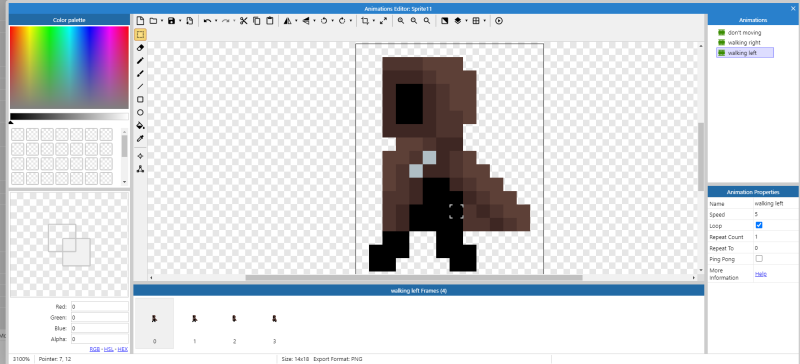This screenshot has width=800, height=364.
Task: Click the Undo arrow icon
Action: (x=207, y=21)
